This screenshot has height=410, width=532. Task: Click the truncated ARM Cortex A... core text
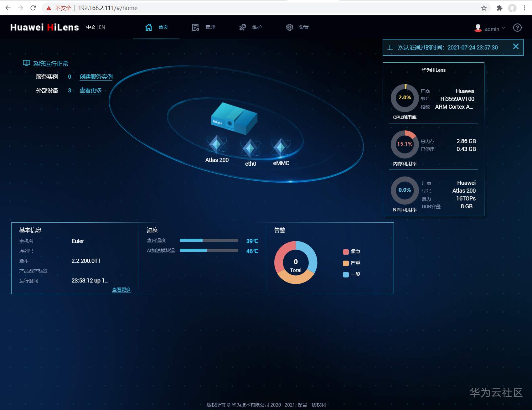click(x=454, y=107)
